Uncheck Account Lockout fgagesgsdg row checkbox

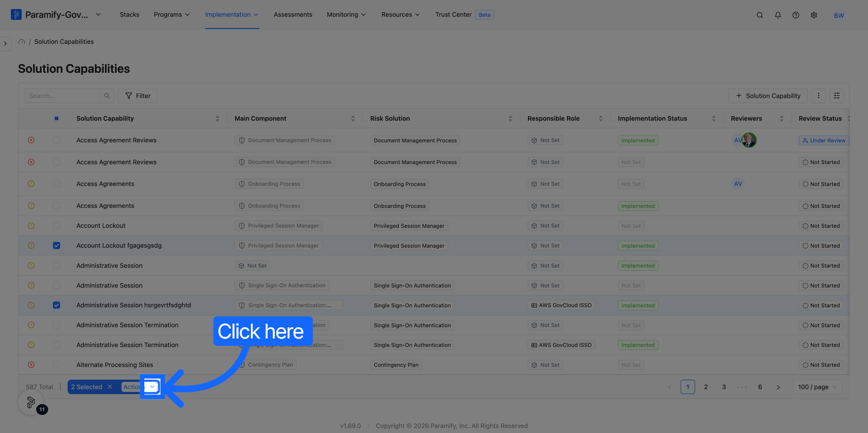(x=57, y=245)
